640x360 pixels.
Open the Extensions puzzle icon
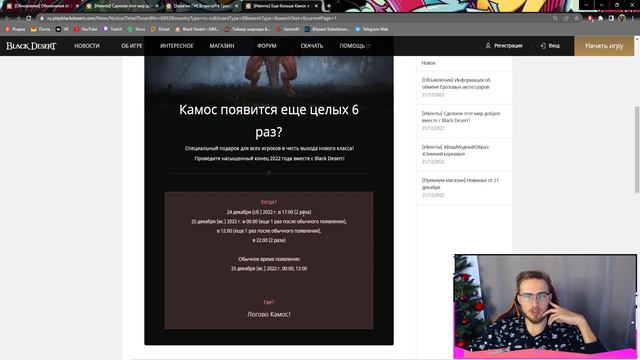tap(600, 18)
